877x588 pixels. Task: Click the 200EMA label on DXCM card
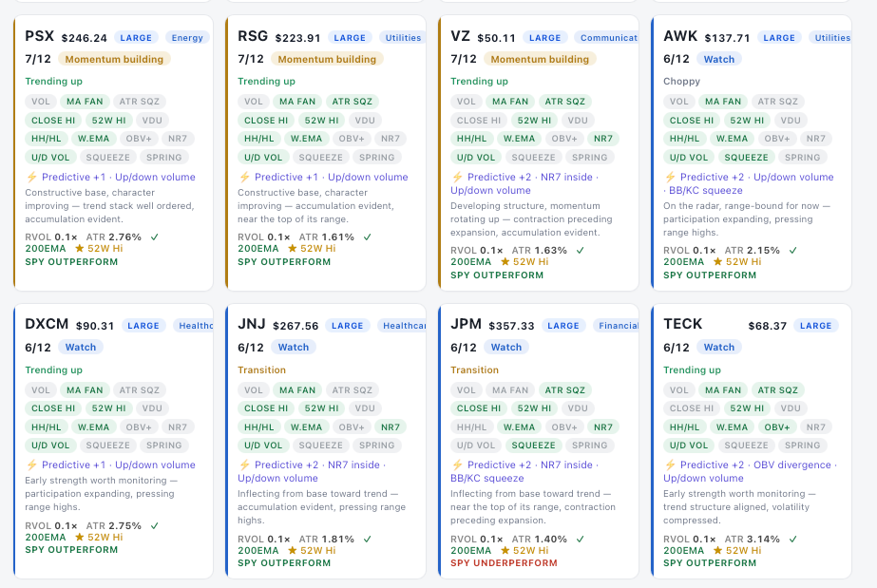[46, 537]
